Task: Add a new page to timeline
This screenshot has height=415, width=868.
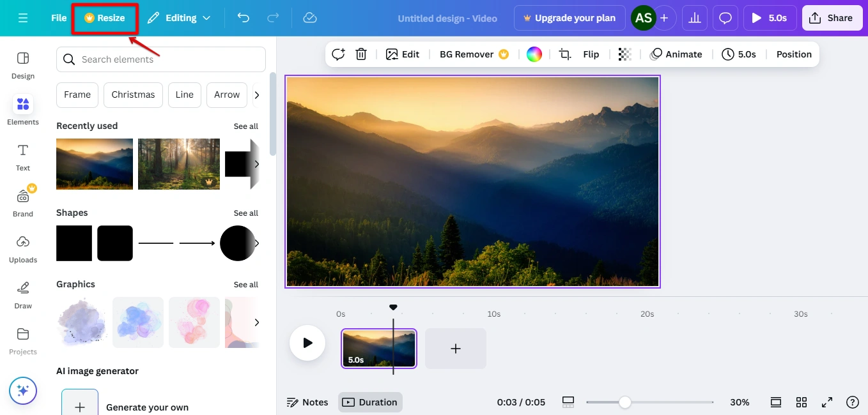Action: [456, 349]
